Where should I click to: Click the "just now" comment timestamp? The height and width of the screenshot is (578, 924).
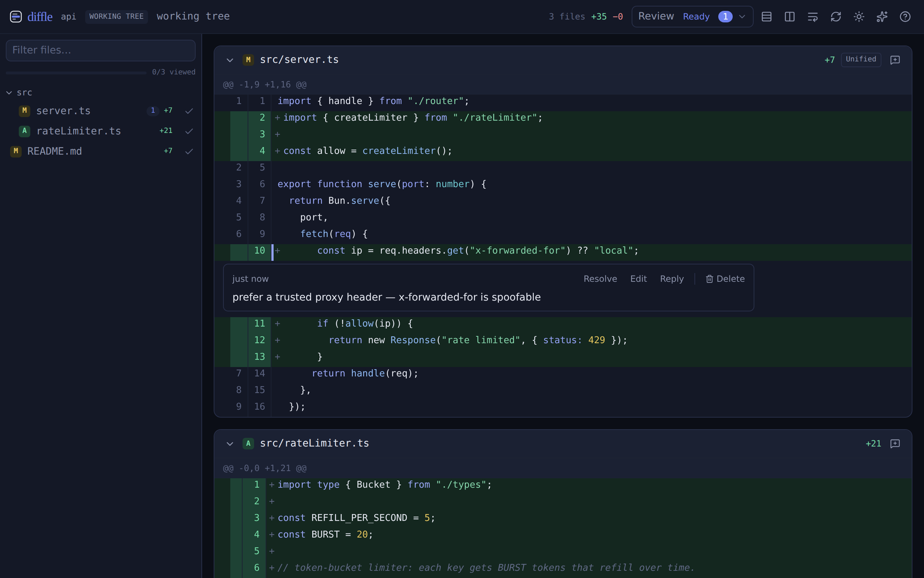[x=250, y=279]
